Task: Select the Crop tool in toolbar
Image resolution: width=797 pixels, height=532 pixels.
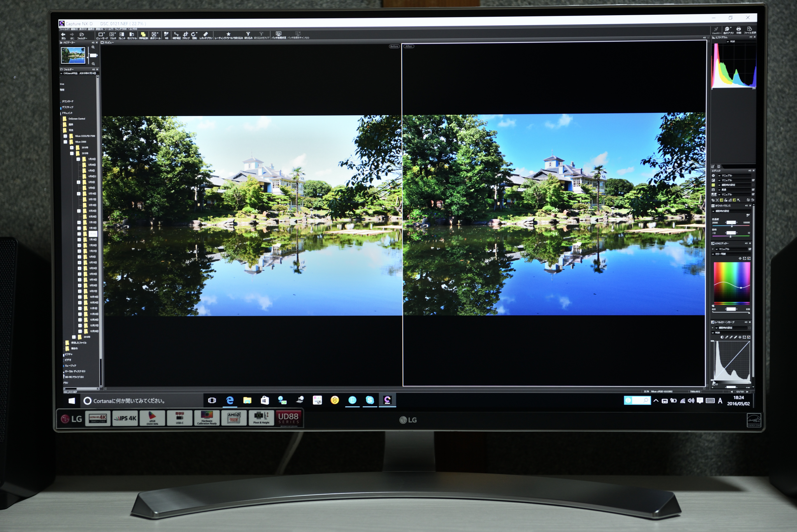Action: click(186, 35)
